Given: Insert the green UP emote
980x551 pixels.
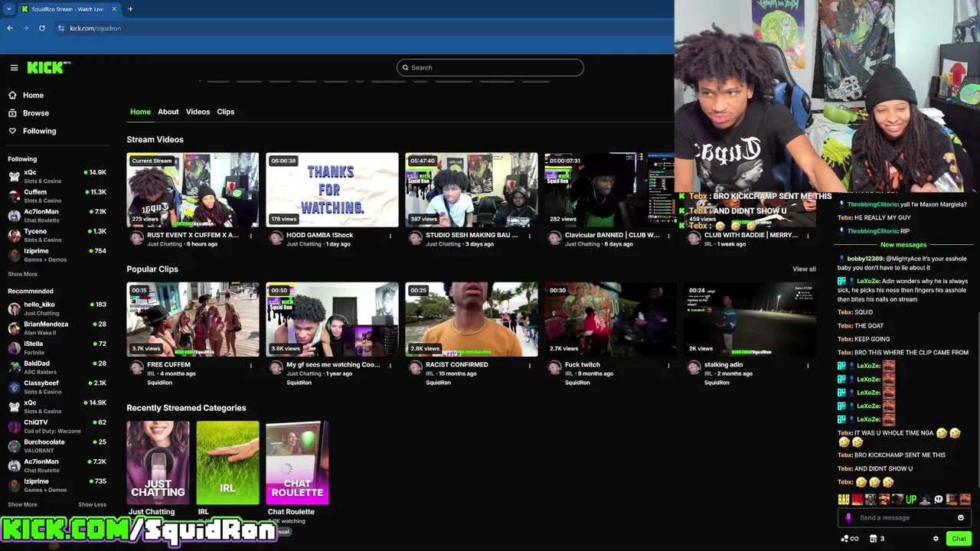Looking at the screenshot, I should [x=911, y=500].
